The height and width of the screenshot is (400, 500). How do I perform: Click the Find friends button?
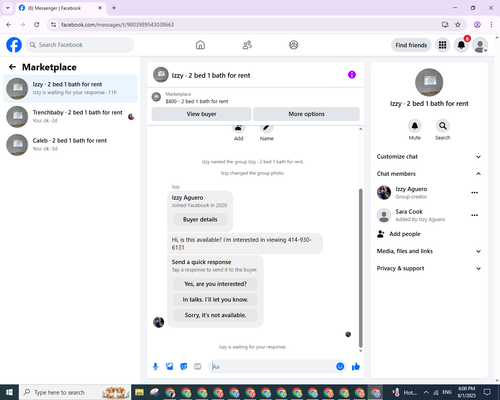click(411, 45)
